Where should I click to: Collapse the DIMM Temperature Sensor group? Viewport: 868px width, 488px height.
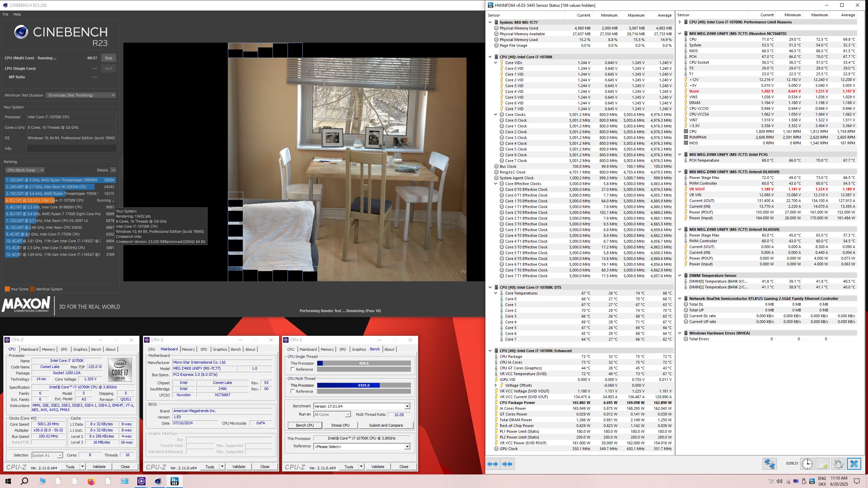coord(679,276)
